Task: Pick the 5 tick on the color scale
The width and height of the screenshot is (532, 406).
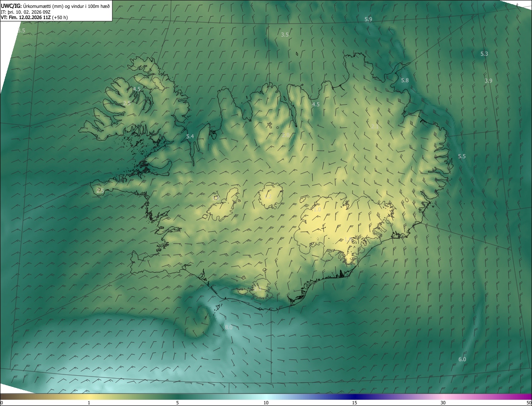Action: tap(177, 403)
